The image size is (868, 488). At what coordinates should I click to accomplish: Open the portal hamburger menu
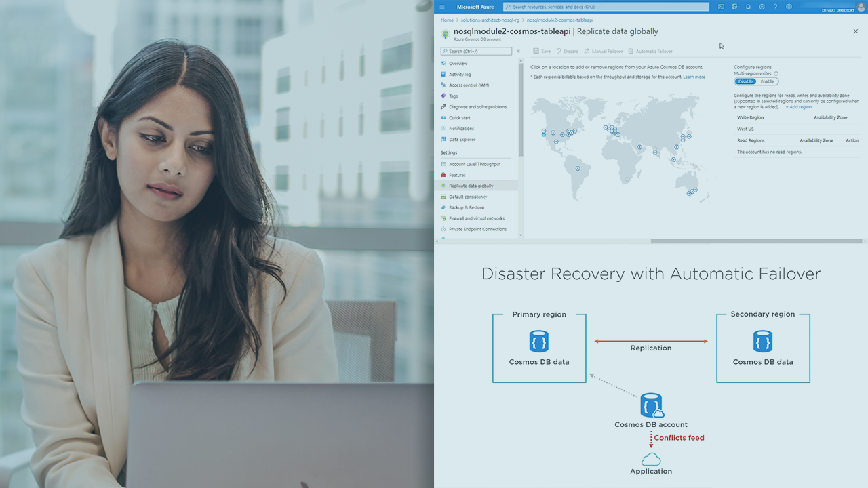pos(441,6)
